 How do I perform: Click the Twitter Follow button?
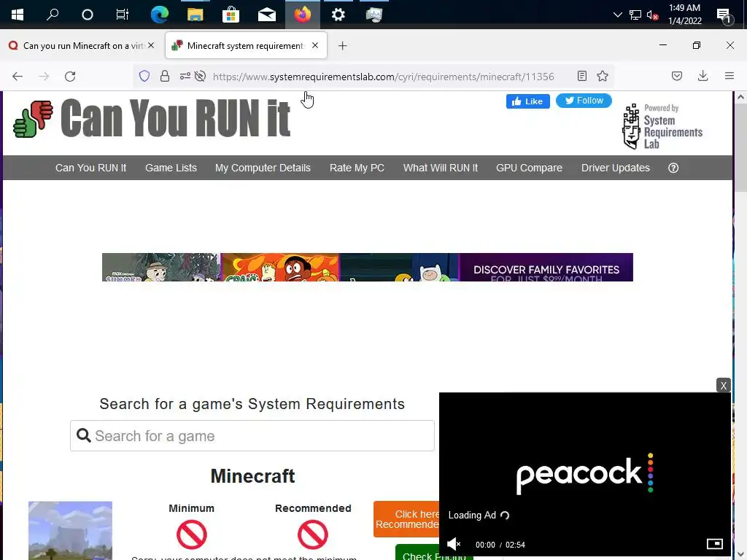[x=584, y=101]
